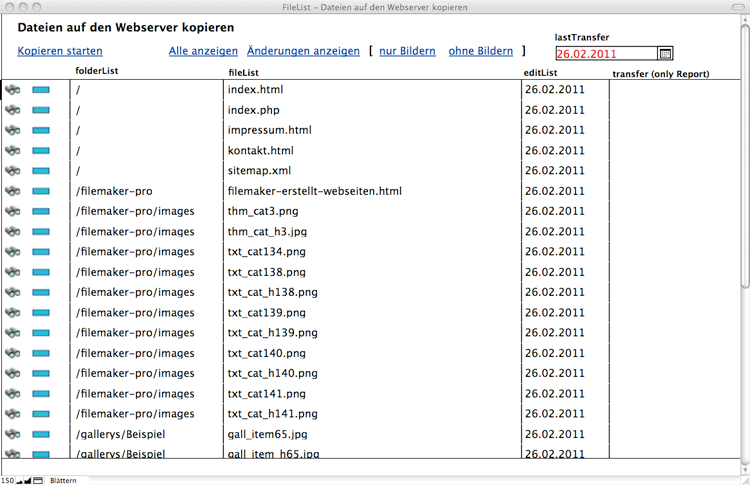
Task: Filter list with 'nur Bildern' link
Action: point(407,51)
